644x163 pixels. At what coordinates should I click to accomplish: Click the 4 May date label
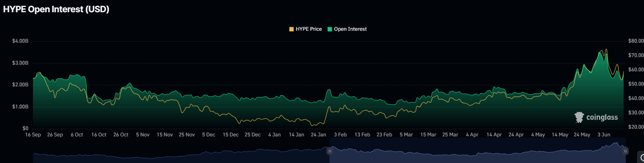click(538, 135)
